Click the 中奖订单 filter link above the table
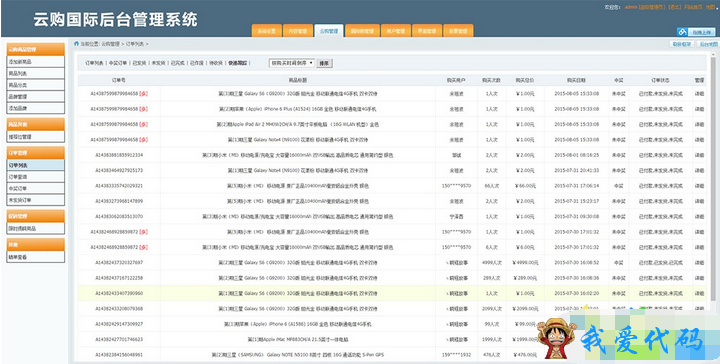Viewport: 720px width, 364px height. coord(118,63)
